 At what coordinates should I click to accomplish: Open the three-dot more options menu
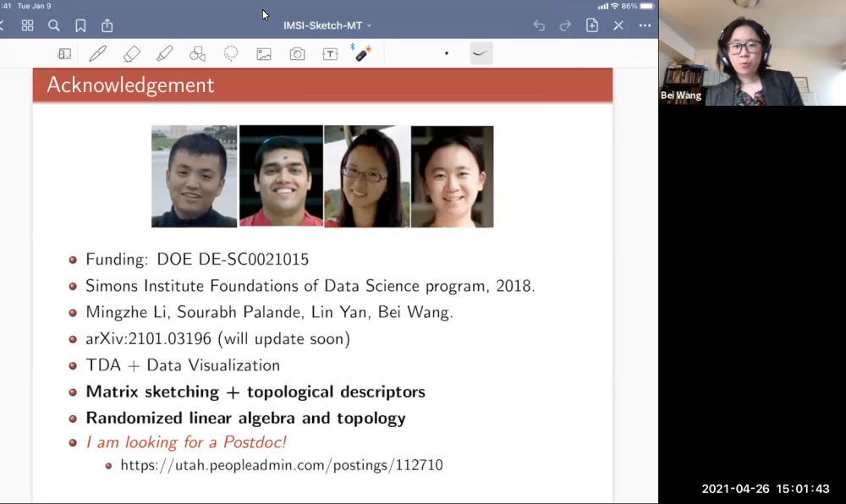[645, 25]
